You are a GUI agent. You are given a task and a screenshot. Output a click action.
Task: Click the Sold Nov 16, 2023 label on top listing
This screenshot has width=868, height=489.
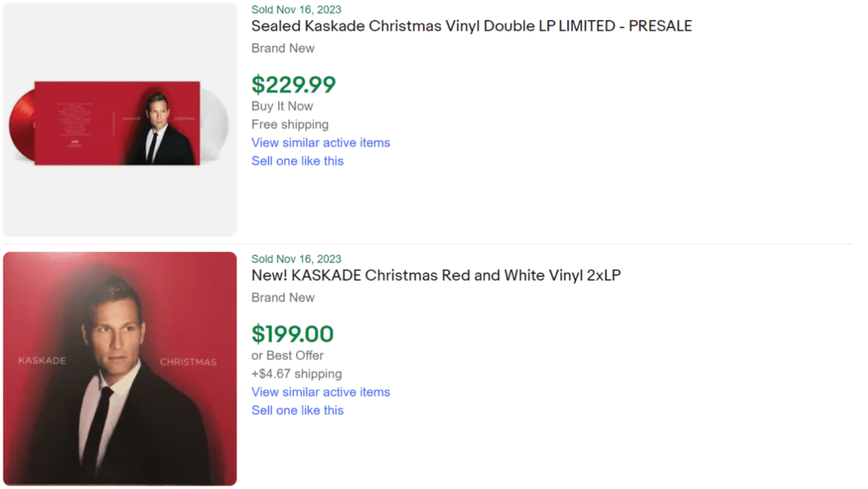pos(295,9)
